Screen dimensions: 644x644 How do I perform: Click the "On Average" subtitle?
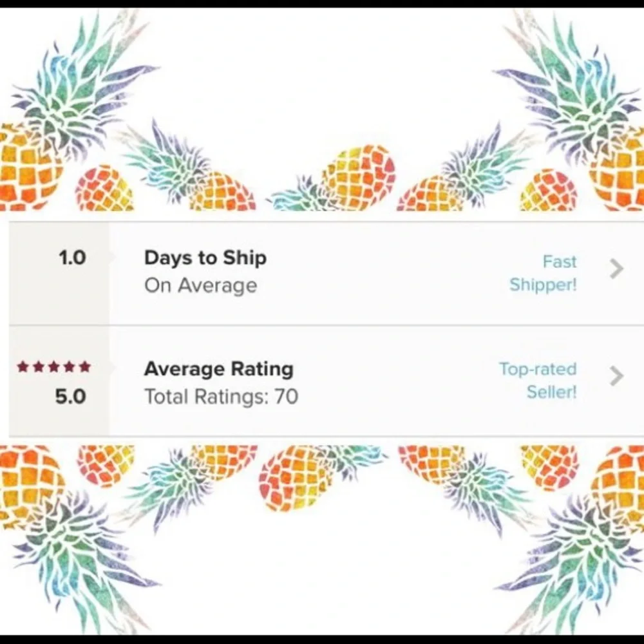click(x=200, y=285)
